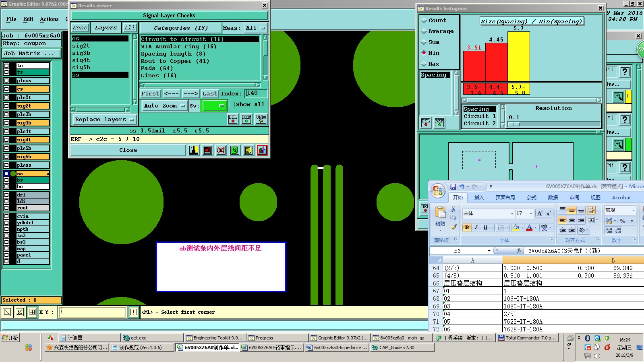Viewport: 644px width, 362px height.
Task: Switch to the Excel Insert tab (插入)
Action: (479, 198)
